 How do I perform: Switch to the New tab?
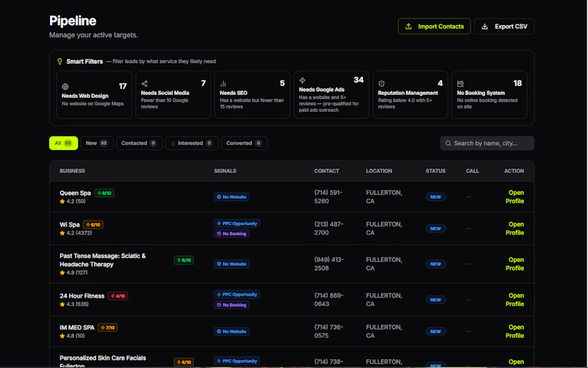pyautogui.click(x=97, y=143)
